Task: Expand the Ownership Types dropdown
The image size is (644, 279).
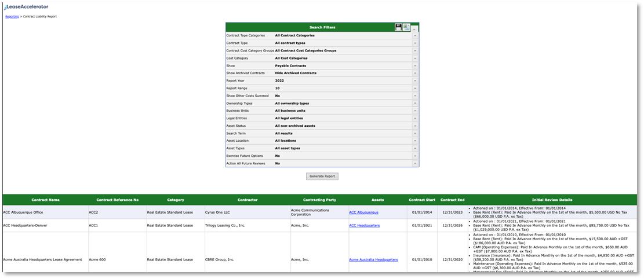Action: coord(415,104)
